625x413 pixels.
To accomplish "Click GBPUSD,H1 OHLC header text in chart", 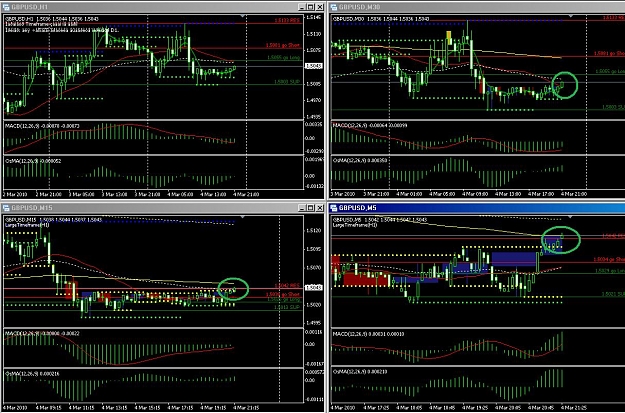I will click(x=52, y=19).
